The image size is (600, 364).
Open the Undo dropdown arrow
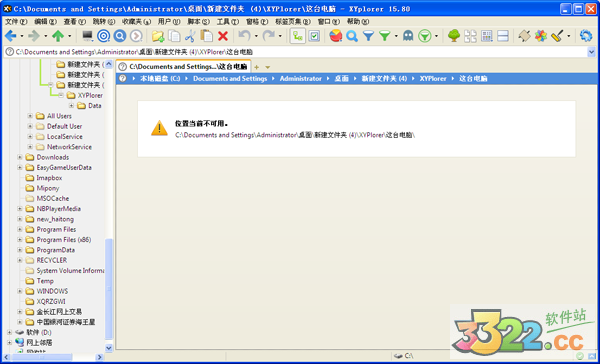tap(256, 36)
